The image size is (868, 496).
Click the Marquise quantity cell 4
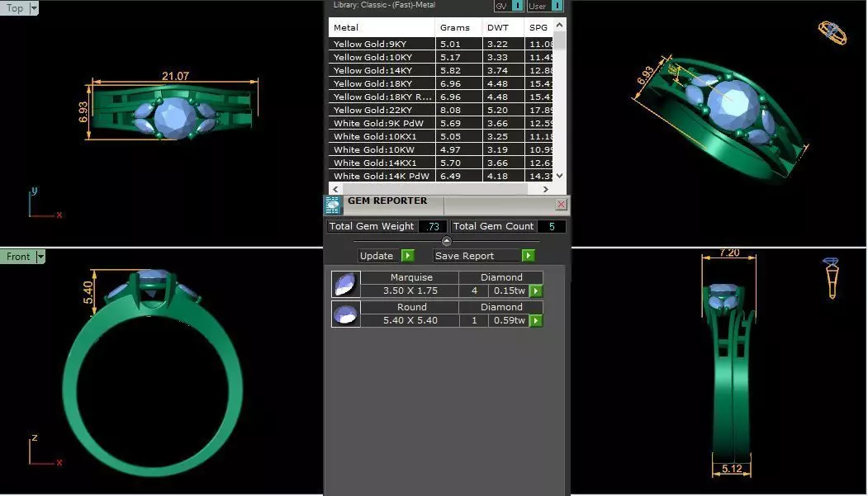(x=474, y=291)
